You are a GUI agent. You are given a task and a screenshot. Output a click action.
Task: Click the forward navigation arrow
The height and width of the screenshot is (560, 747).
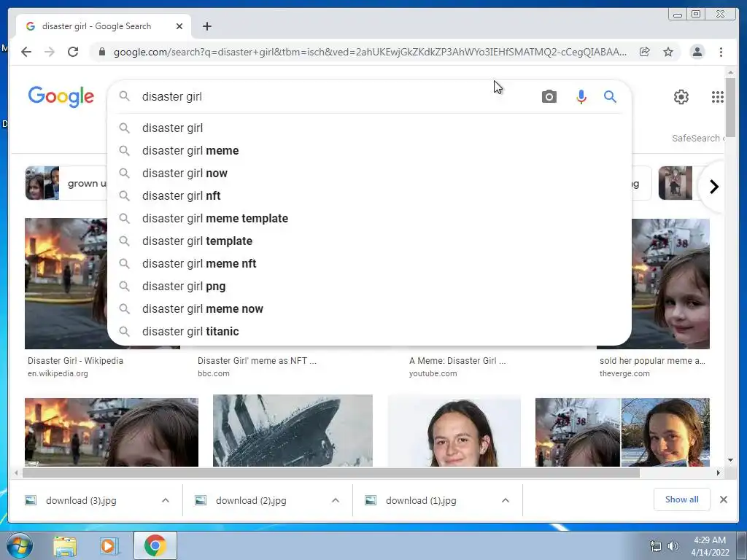(50, 52)
